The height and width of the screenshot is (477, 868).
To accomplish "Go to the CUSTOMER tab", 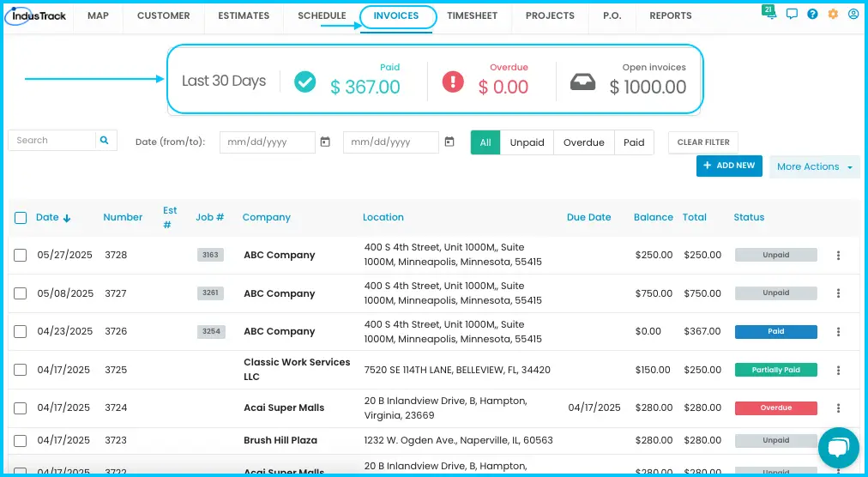I will [x=163, y=16].
